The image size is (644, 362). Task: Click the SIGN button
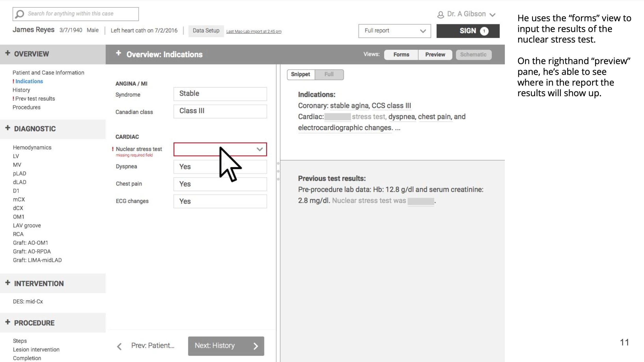coord(468,31)
